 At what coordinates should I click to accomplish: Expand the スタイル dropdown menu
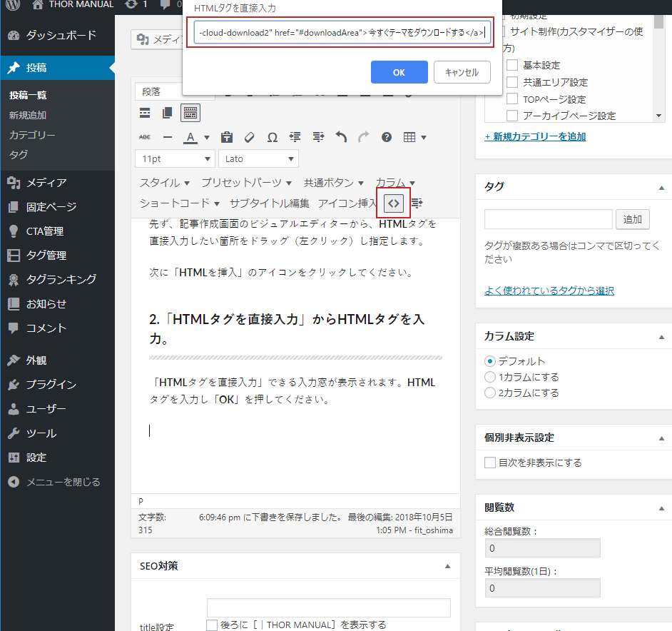tap(165, 183)
